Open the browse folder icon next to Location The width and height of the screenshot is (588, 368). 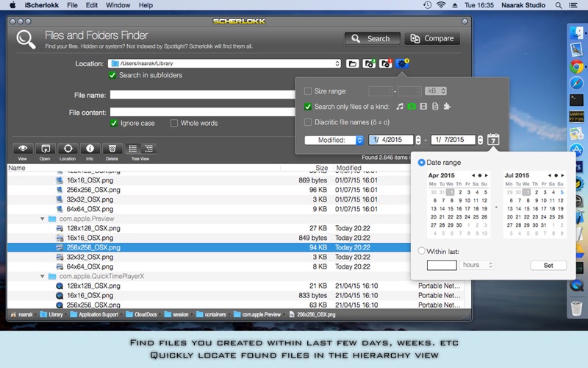pyautogui.click(x=352, y=63)
